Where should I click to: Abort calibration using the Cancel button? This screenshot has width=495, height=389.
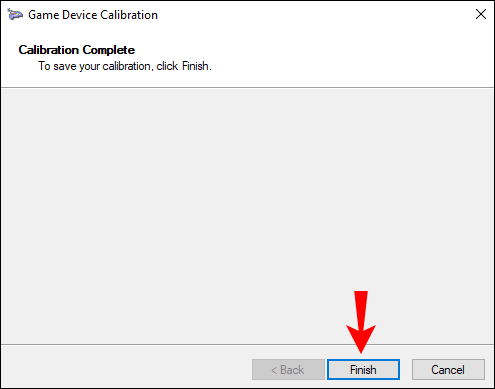tap(448, 369)
